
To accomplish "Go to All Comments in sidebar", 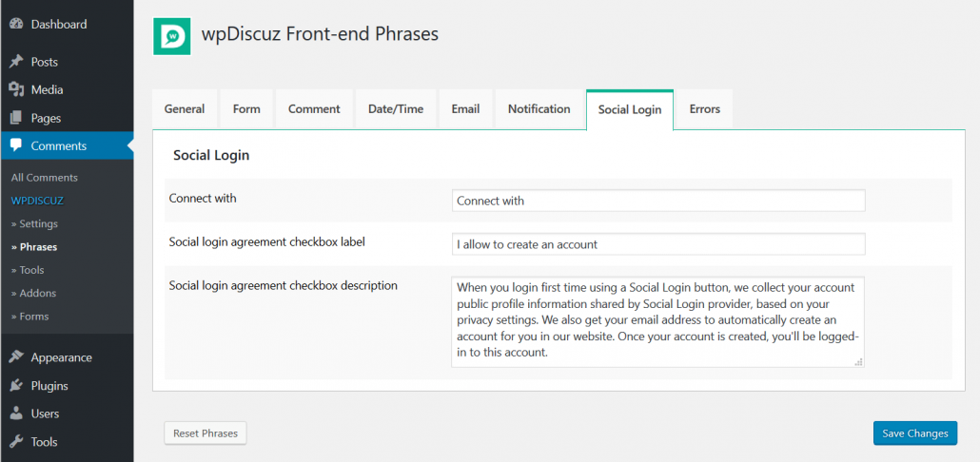I will coord(45,178).
